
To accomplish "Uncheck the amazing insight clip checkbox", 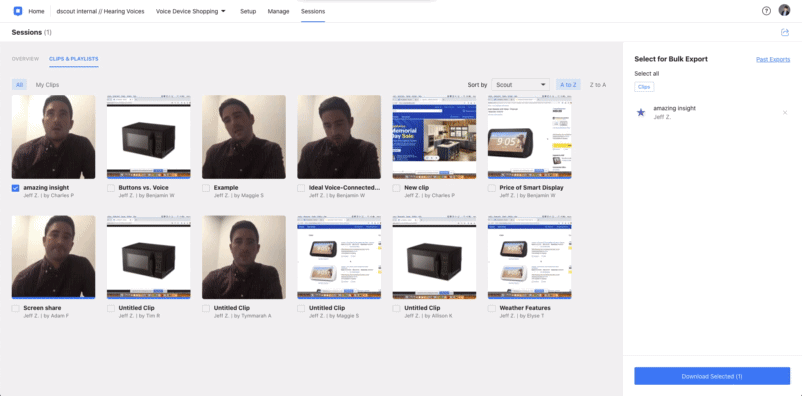I will [15, 188].
